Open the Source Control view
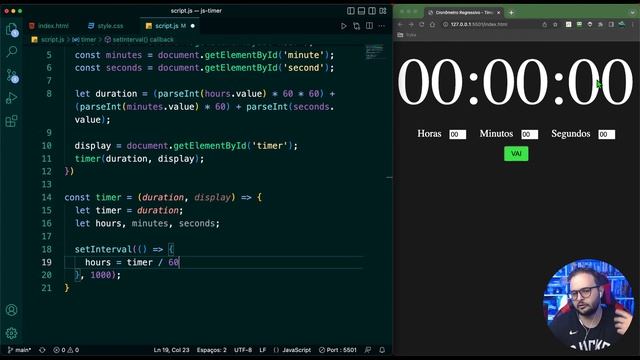The image size is (640, 360). coord(12,76)
